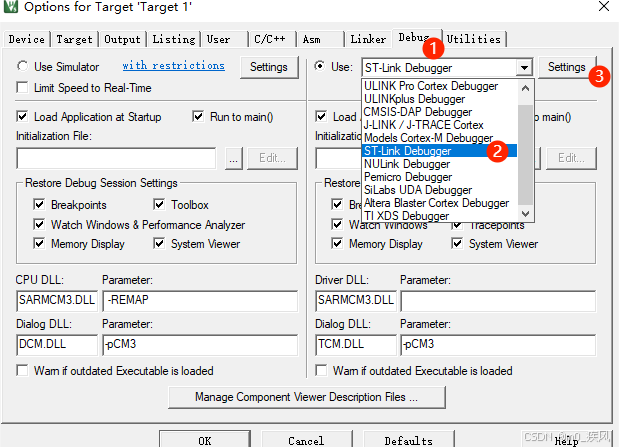Select the Use Simulator radio button
The height and width of the screenshot is (448, 619).
[x=23, y=66]
